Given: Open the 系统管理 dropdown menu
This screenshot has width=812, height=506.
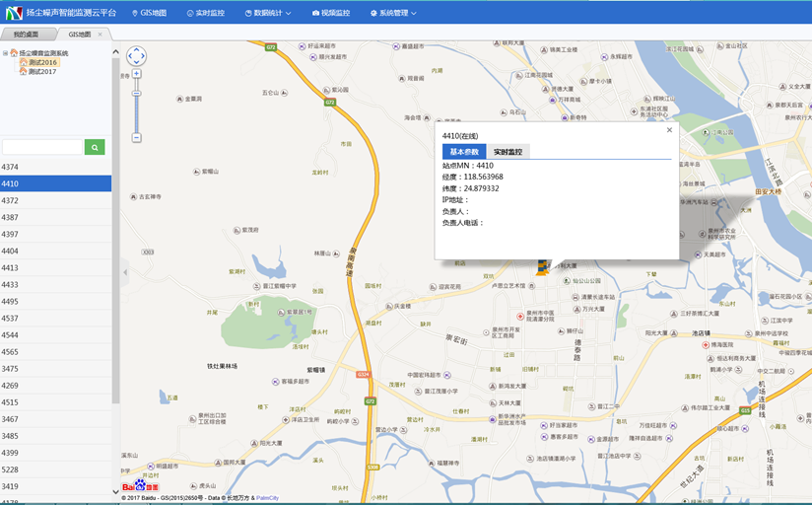Looking at the screenshot, I should (x=392, y=14).
